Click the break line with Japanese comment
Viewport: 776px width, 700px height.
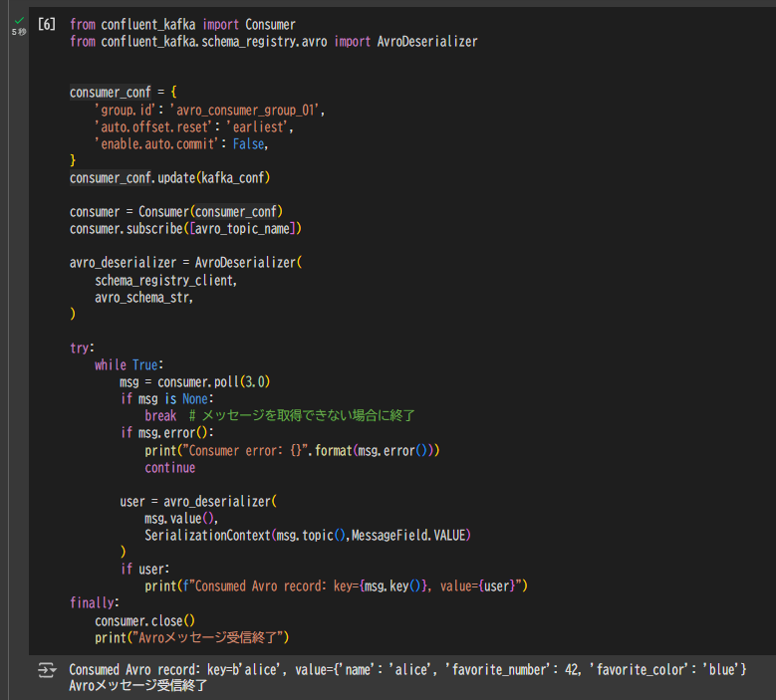[x=280, y=415]
